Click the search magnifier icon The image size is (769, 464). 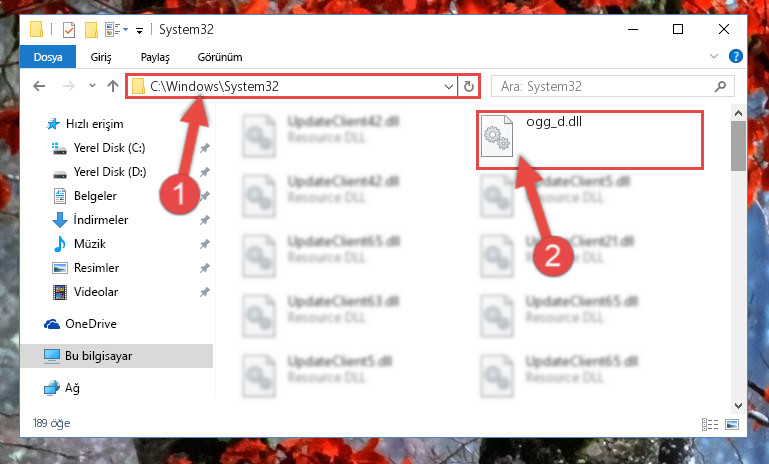pos(720,87)
